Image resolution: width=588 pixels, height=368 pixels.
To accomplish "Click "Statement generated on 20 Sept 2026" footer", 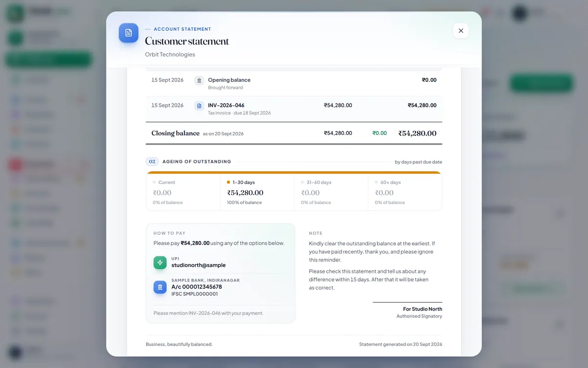I will (x=401, y=344).
